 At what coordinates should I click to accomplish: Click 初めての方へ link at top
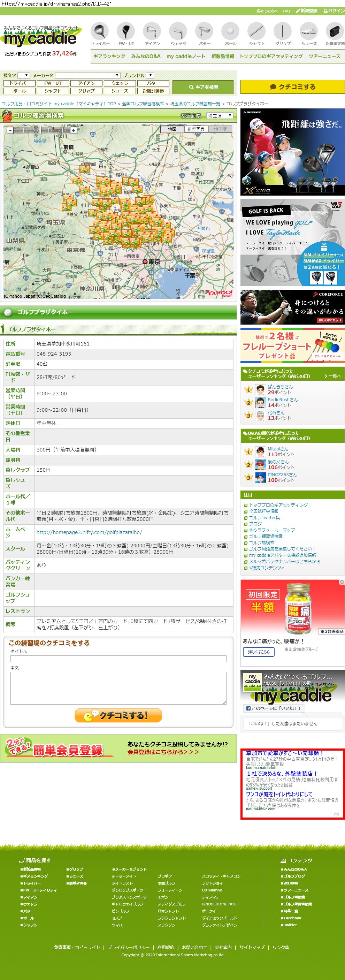click(x=267, y=11)
